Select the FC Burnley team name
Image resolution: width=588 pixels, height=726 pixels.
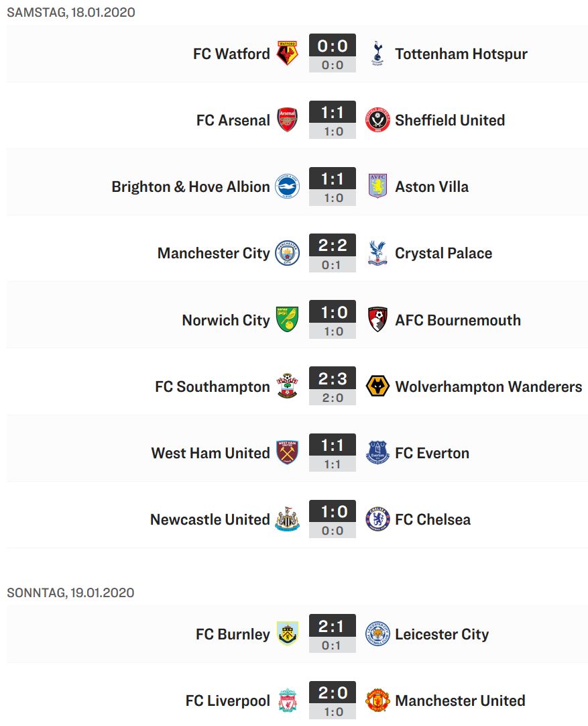233,634
